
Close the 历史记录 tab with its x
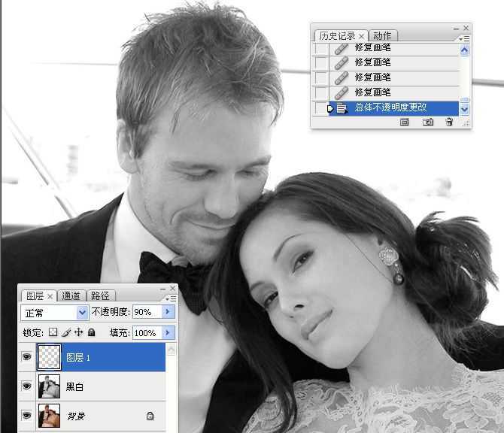[x=361, y=36]
